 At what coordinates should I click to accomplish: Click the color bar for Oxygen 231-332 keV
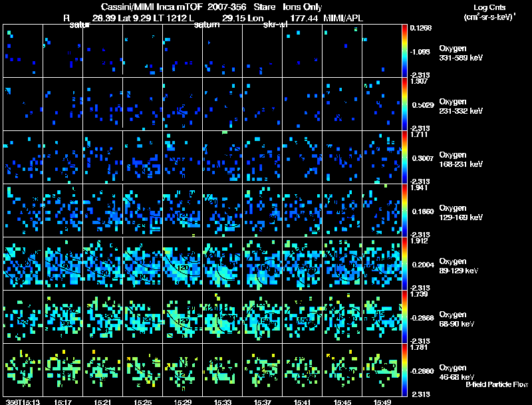(x=406, y=104)
